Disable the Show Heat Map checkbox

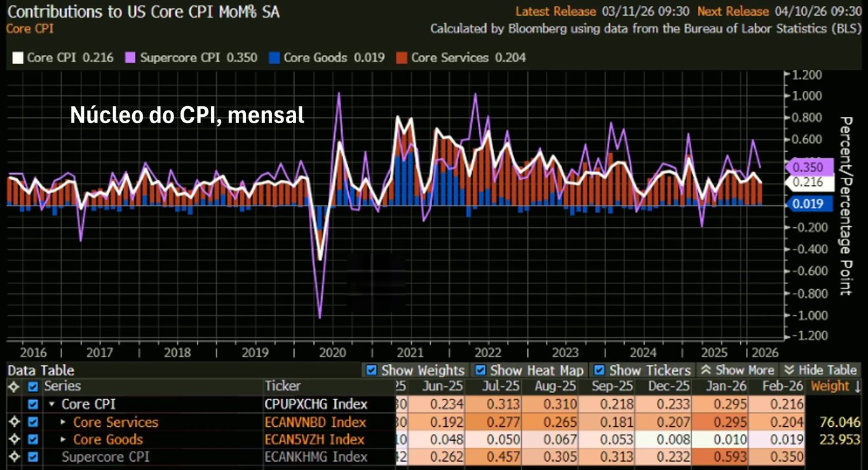pyautogui.click(x=481, y=370)
